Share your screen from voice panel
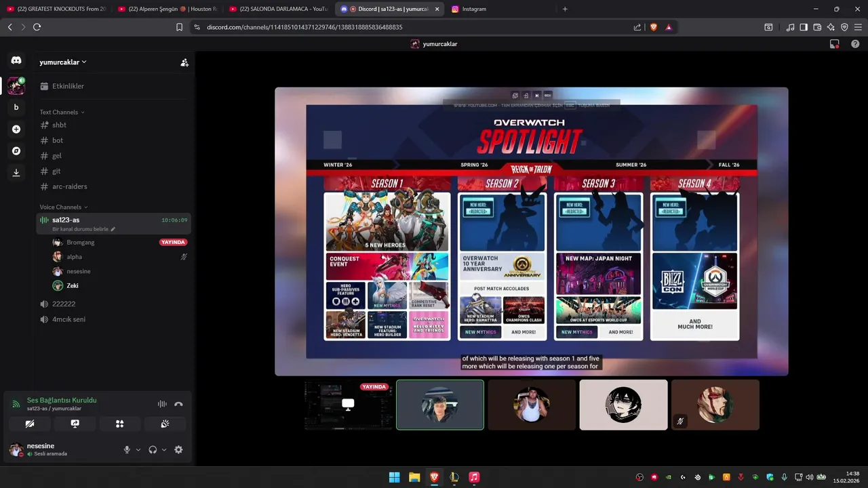The width and height of the screenshot is (868, 488). [75, 424]
